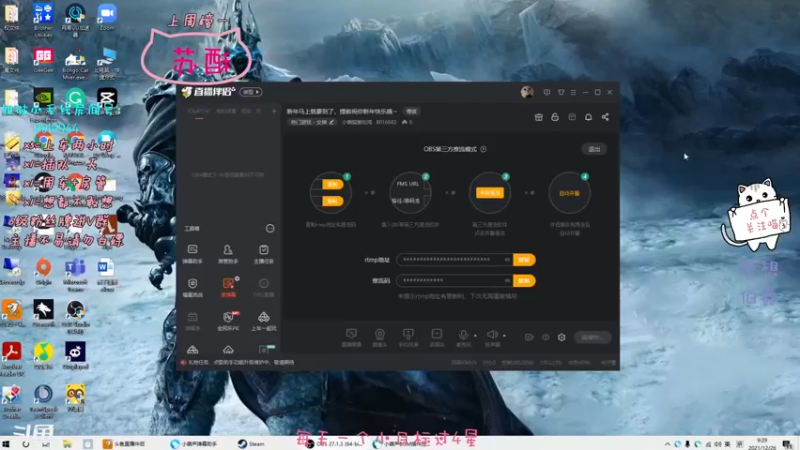The height and width of the screenshot is (450, 800).
Task: Select the third scene tab
Action: (x=246, y=111)
